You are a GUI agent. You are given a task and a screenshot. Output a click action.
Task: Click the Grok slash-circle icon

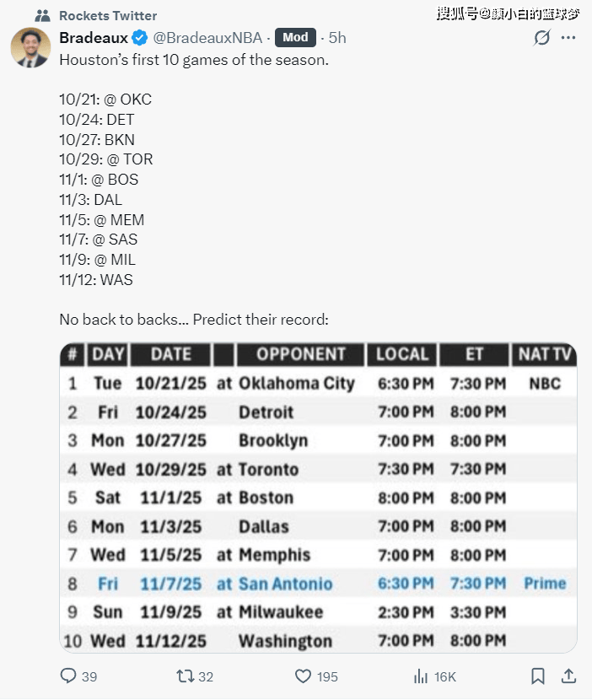point(541,38)
